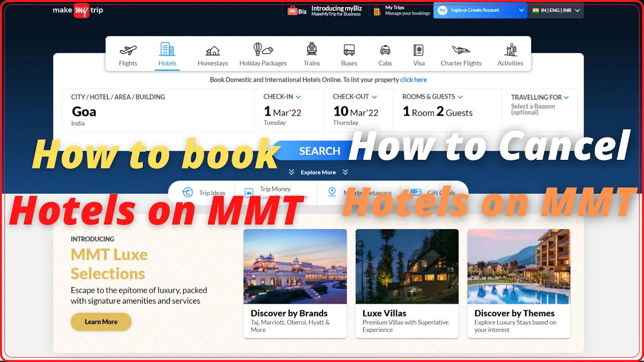Switch to the Flights tab label
This screenshot has height=362, width=644.
(128, 63)
